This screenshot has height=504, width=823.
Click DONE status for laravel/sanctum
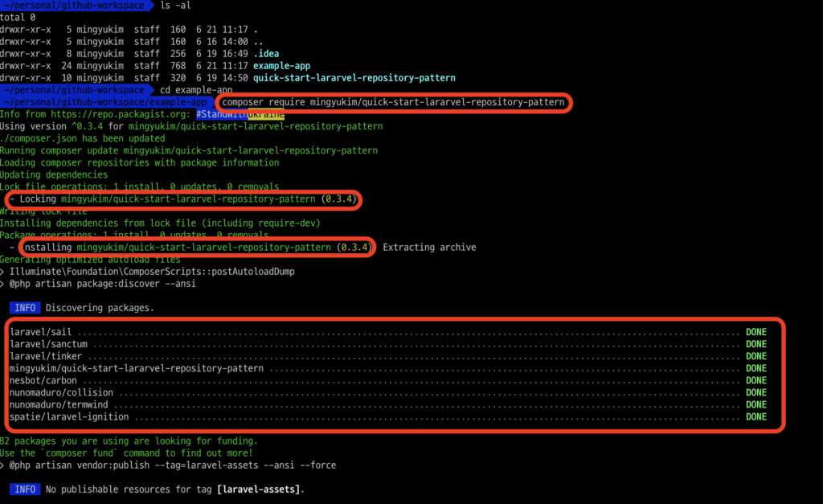[x=756, y=344]
